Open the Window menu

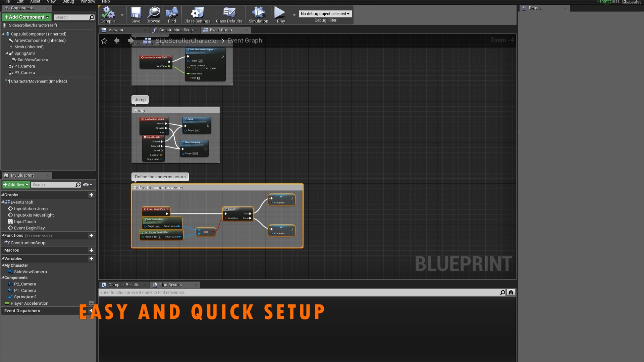88,2
